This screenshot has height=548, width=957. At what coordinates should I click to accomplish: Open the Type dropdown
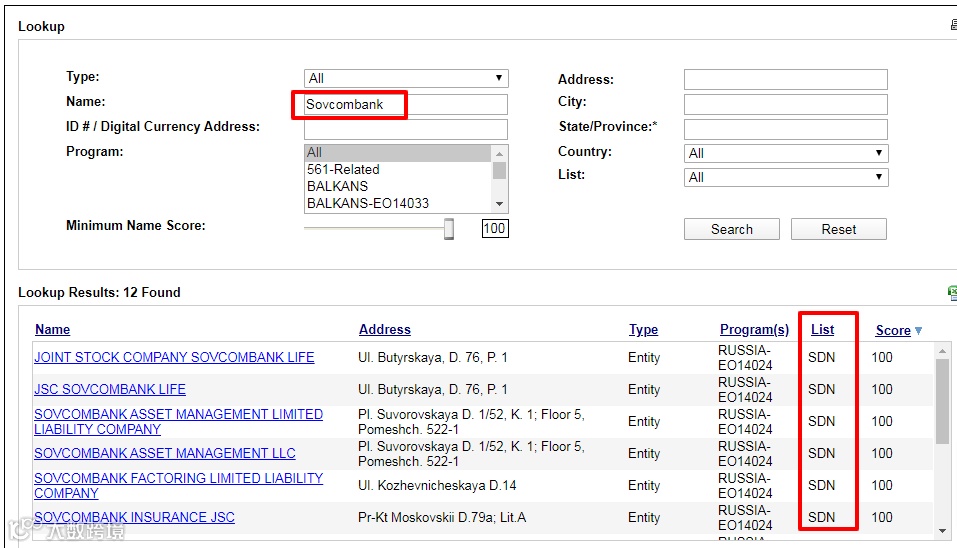click(x=406, y=78)
